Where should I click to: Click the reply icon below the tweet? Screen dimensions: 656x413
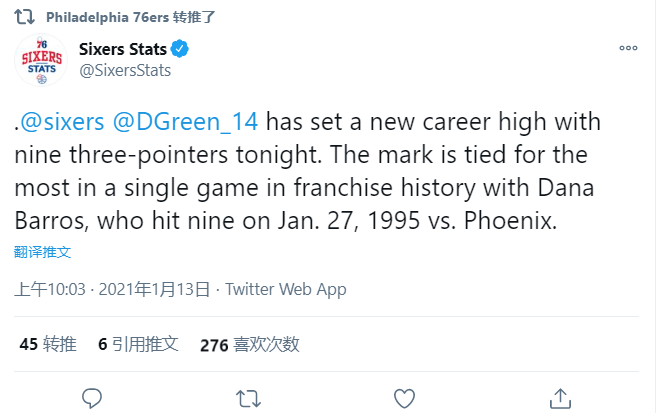click(92, 398)
